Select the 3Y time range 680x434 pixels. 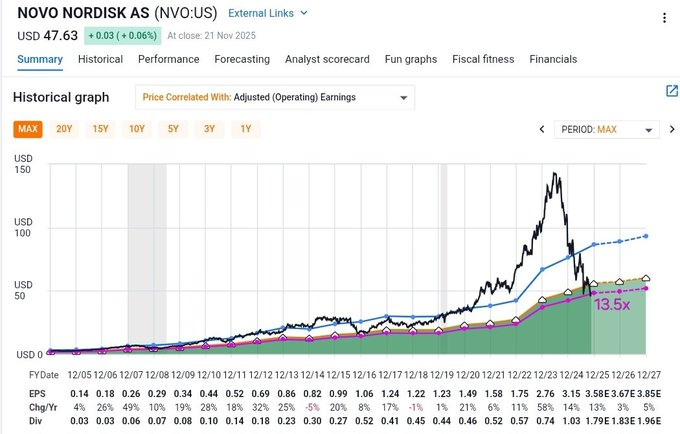[x=210, y=129]
